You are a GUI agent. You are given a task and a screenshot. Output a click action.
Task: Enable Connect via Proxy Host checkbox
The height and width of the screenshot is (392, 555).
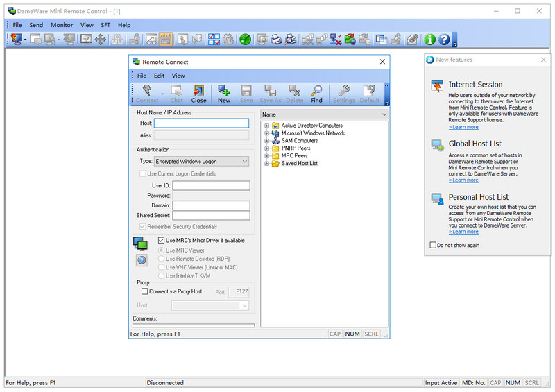tap(144, 291)
